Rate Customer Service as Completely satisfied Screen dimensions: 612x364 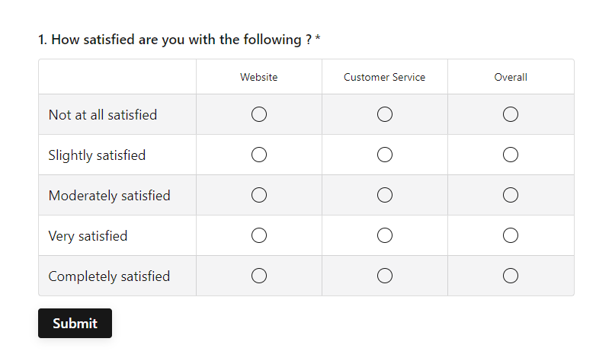pos(385,276)
